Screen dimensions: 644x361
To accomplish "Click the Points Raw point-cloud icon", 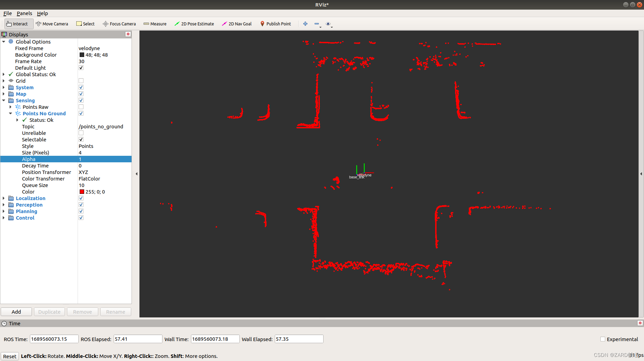I will click(x=18, y=107).
